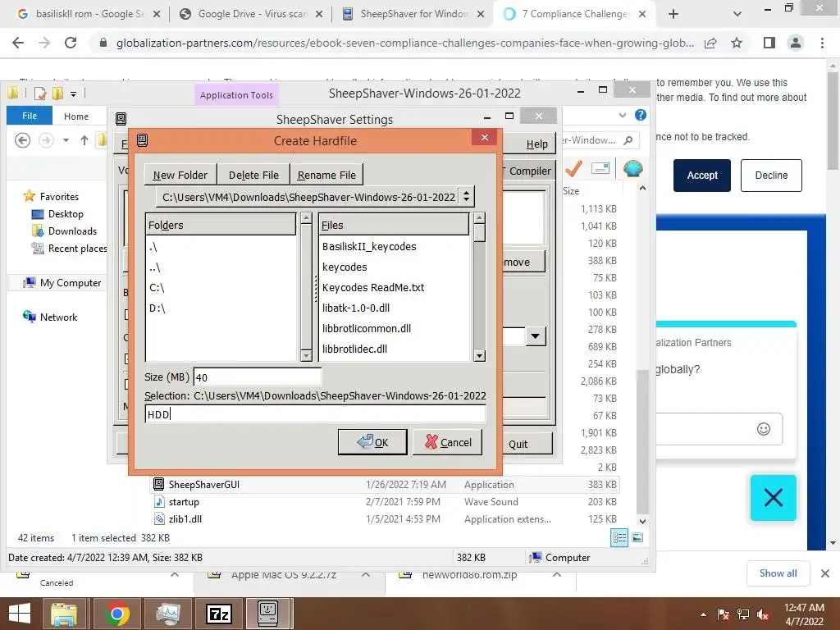Screen dimensions: 840x630
Task: Click the Folders column header
Action: click(x=221, y=225)
